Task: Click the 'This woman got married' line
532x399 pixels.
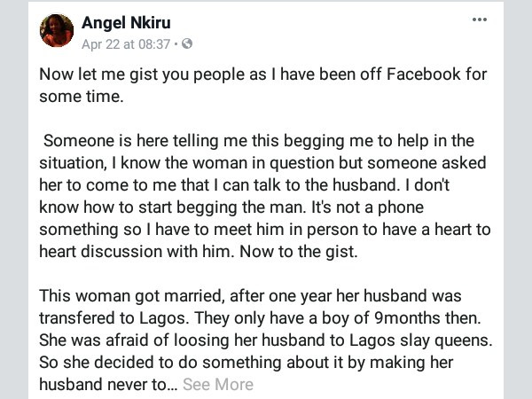Action: 250,296
